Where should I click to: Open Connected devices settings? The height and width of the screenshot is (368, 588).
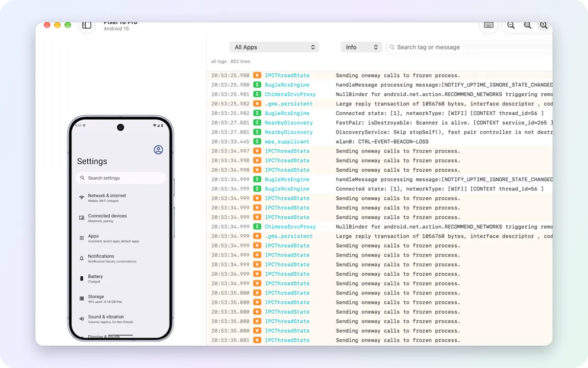[x=121, y=218]
